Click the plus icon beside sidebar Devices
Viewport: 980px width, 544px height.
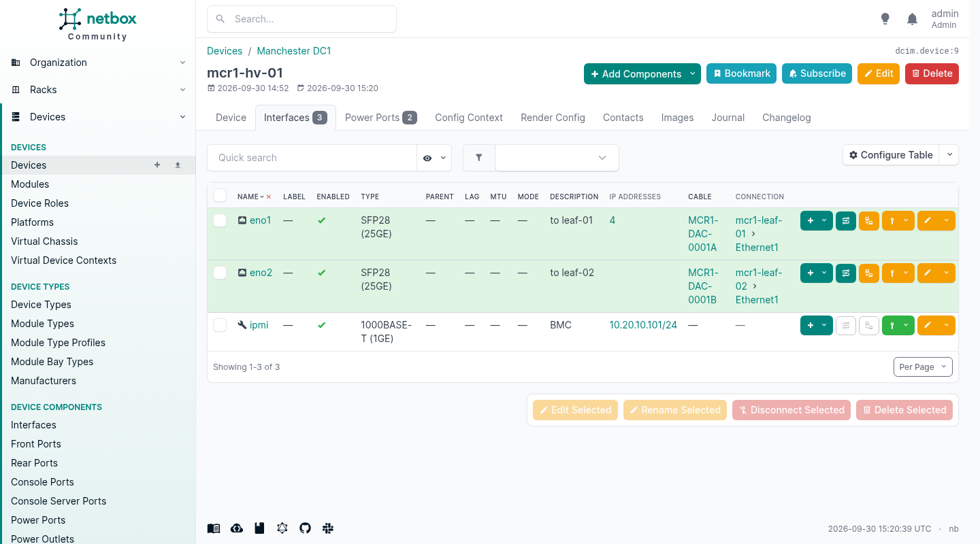click(x=157, y=165)
